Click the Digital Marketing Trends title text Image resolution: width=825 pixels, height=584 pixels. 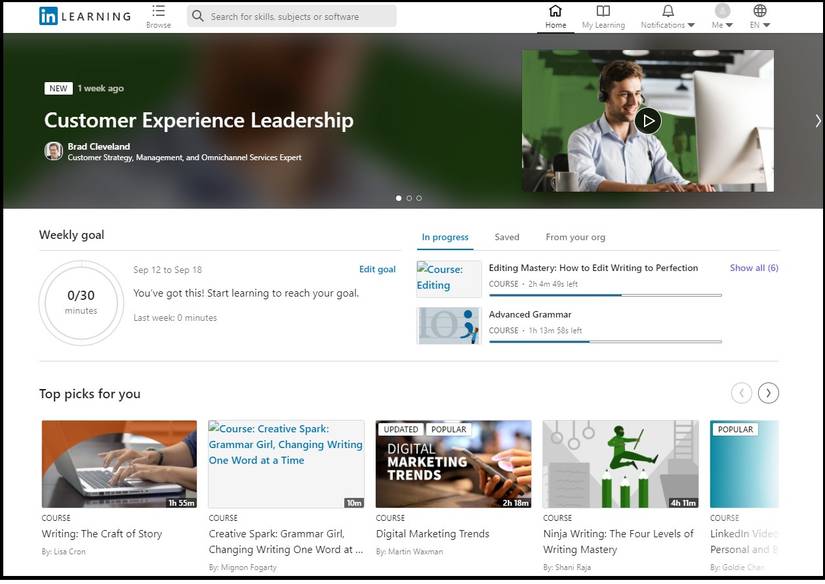(432, 534)
